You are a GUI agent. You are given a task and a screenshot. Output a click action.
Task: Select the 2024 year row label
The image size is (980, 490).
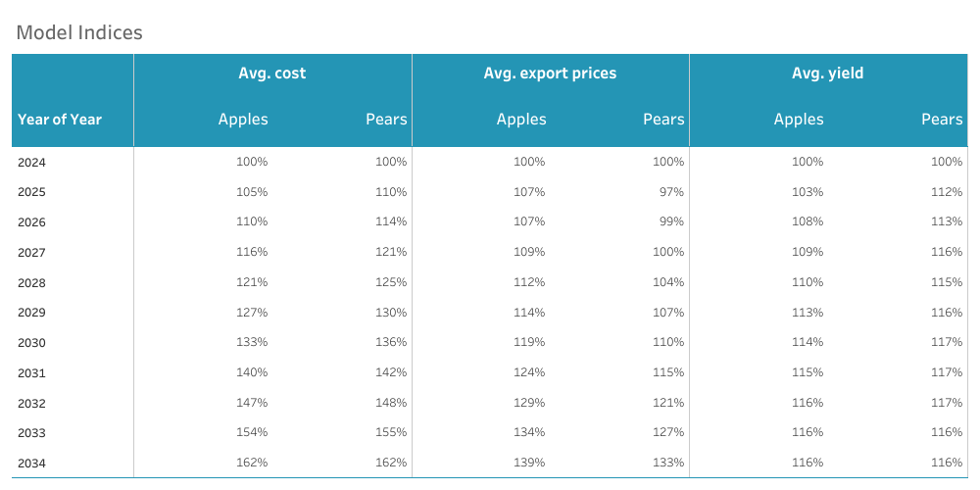pos(31,163)
